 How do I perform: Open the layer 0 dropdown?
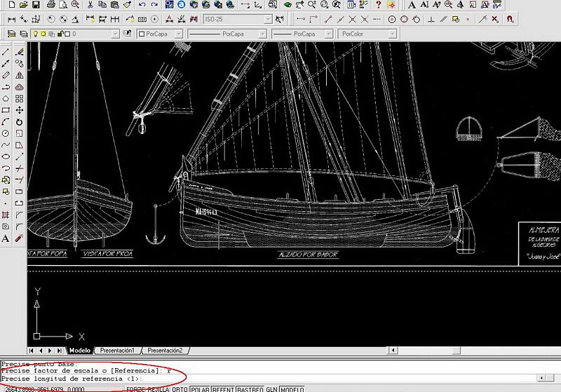pyautogui.click(x=115, y=34)
